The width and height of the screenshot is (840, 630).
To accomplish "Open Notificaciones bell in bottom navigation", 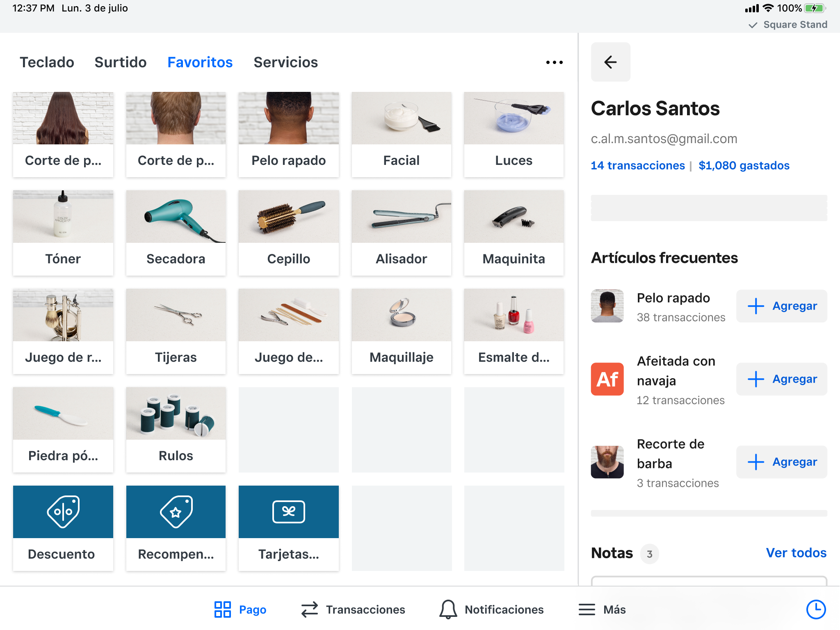I will tap(491, 609).
